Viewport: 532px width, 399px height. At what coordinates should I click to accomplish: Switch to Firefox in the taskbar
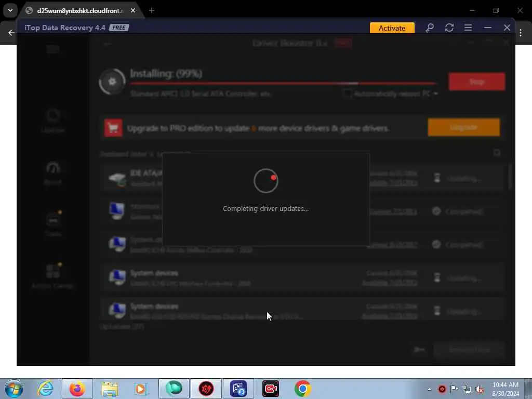tap(77, 389)
